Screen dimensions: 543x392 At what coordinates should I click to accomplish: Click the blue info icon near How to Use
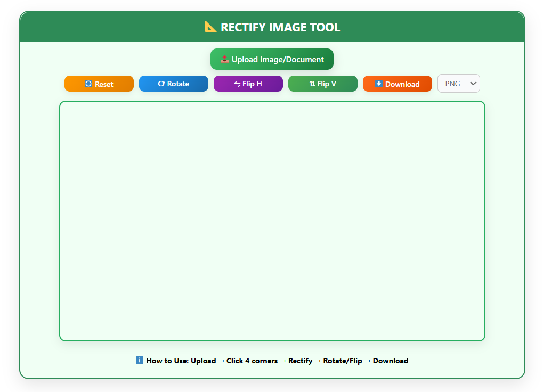(x=139, y=360)
